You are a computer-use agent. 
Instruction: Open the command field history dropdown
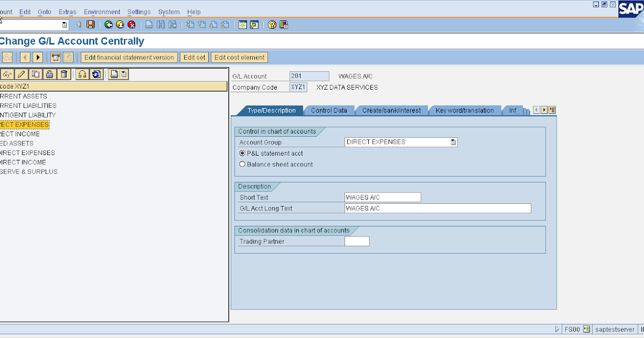[64, 24]
